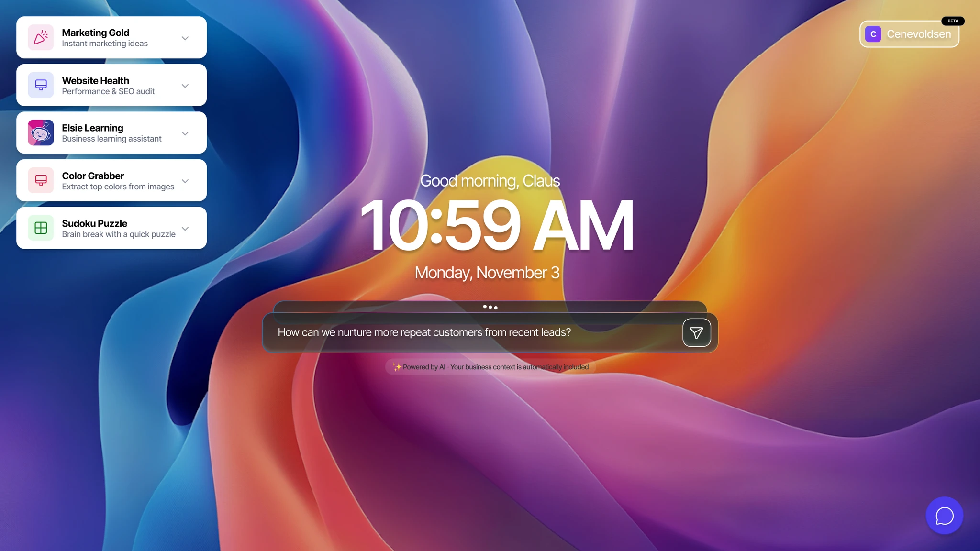980x551 pixels.
Task: Open the Sudoku Puzzle card for a brain break
Action: 111,228
